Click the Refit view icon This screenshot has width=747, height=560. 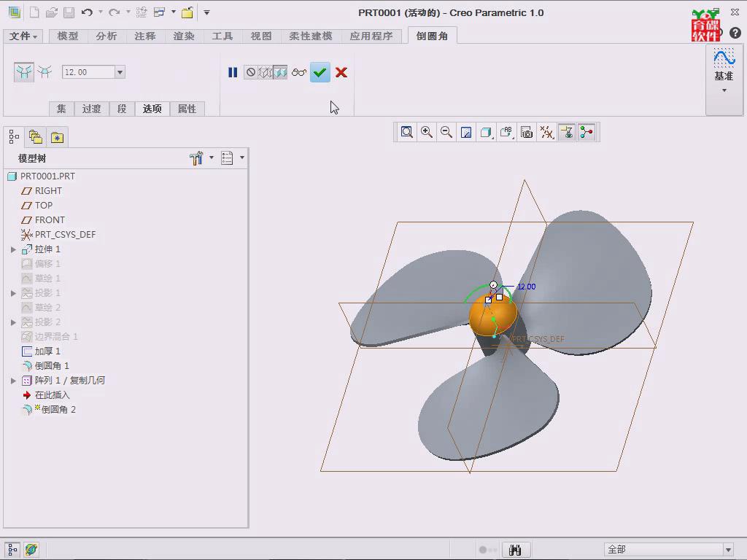[x=407, y=133]
